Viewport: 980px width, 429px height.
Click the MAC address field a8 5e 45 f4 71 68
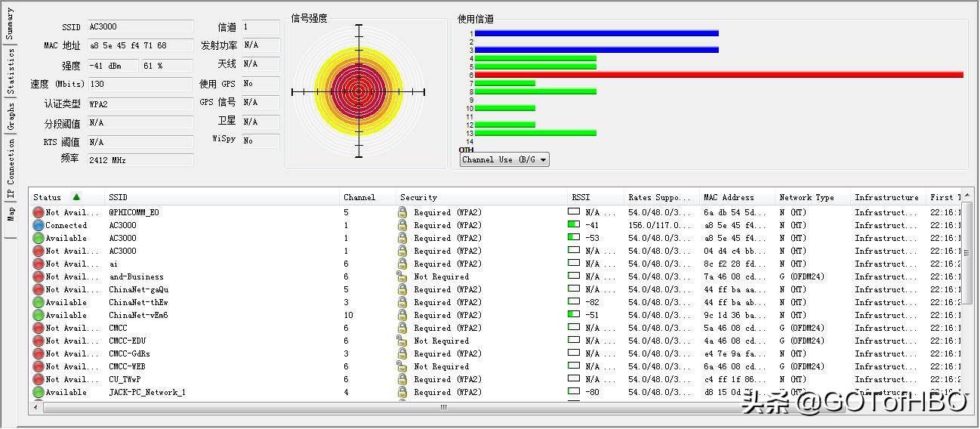[x=140, y=45]
